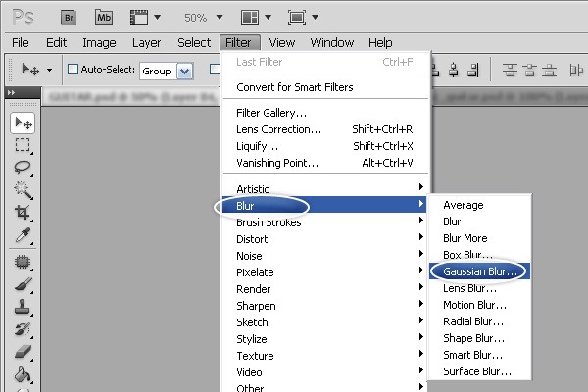Select the Eraser tool
This screenshot has width=588, height=392.
coord(23,352)
